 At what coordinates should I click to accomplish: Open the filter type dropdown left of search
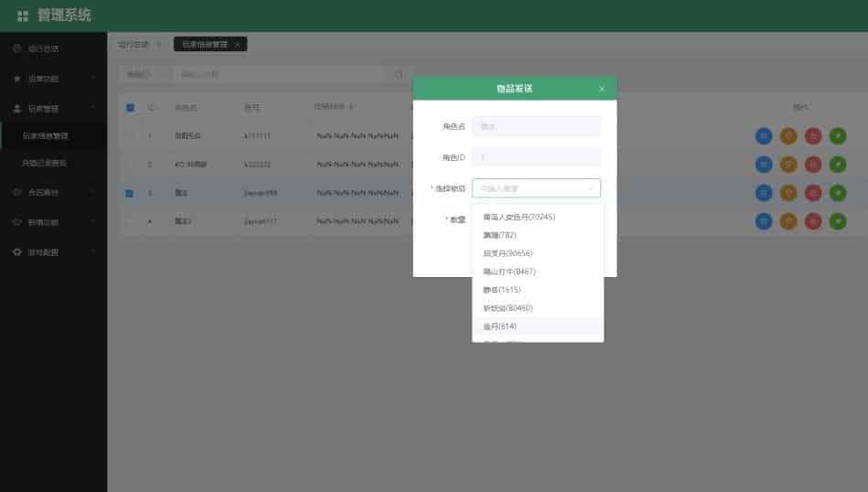point(145,74)
